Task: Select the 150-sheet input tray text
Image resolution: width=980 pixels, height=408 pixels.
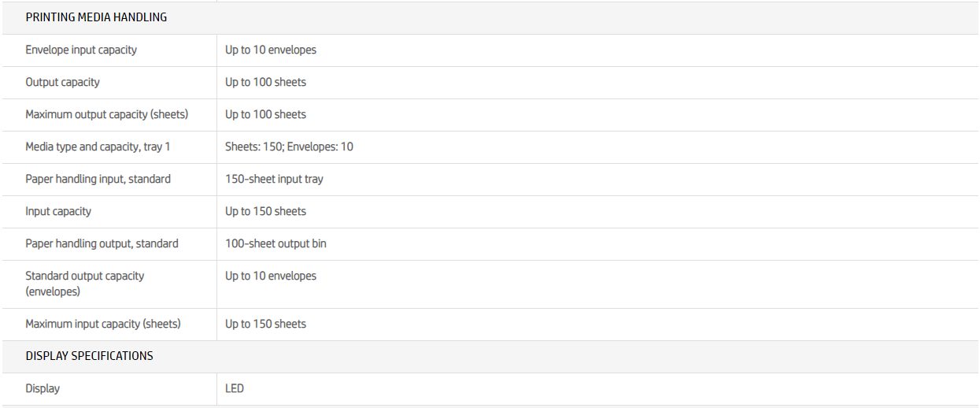Action: 274,179
